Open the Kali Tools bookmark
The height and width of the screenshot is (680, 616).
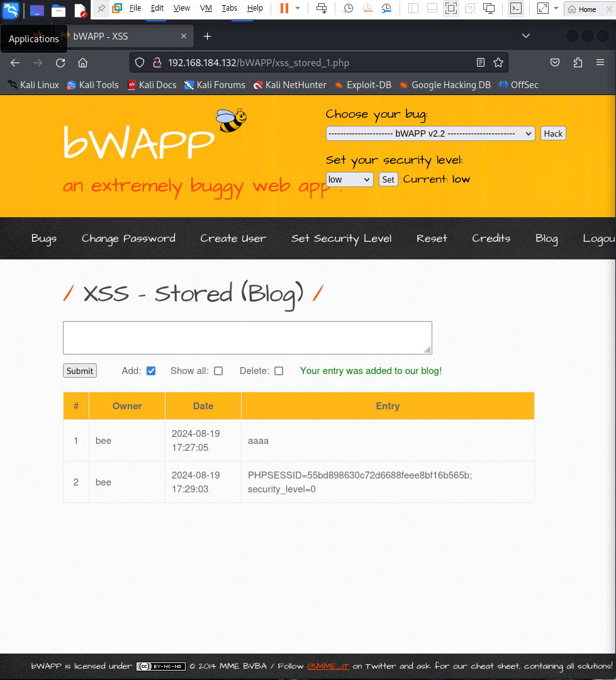click(92, 85)
